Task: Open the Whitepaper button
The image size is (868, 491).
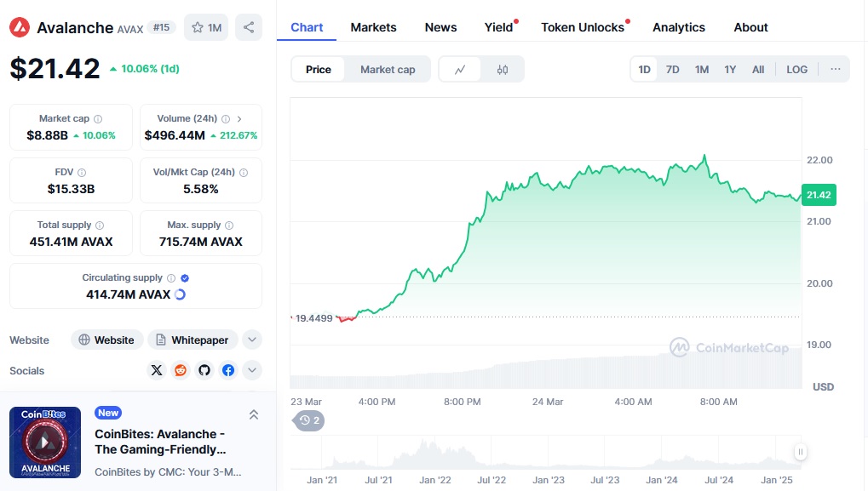Action: pyautogui.click(x=193, y=340)
